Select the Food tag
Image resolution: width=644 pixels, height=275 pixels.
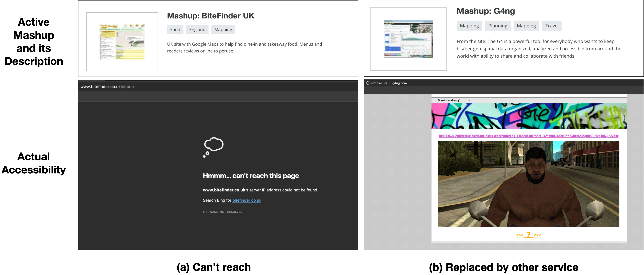[x=175, y=30]
